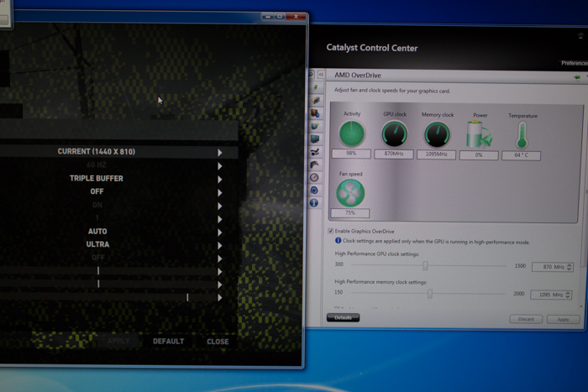The width and height of the screenshot is (588, 392).
Task: Click DEFAULT in the game settings window
Action: tap(168, 342)
